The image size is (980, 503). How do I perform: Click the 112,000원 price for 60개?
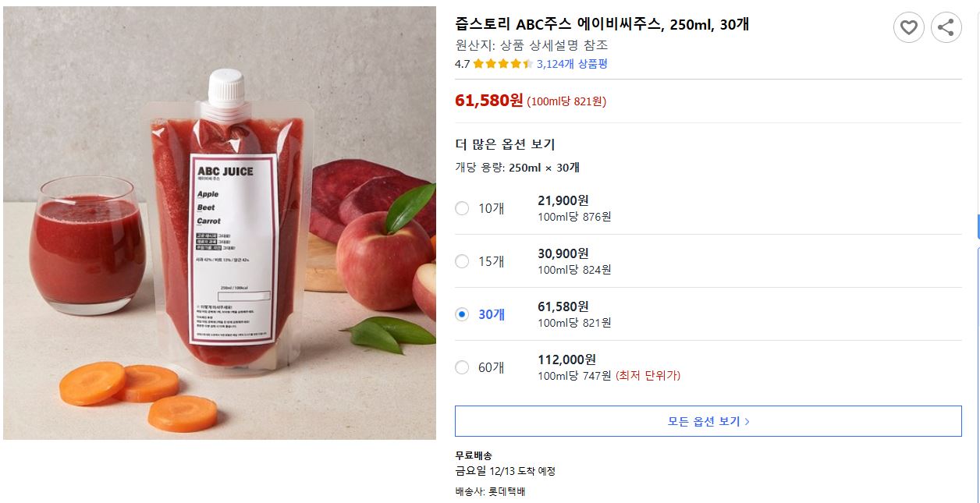(567, 360)
